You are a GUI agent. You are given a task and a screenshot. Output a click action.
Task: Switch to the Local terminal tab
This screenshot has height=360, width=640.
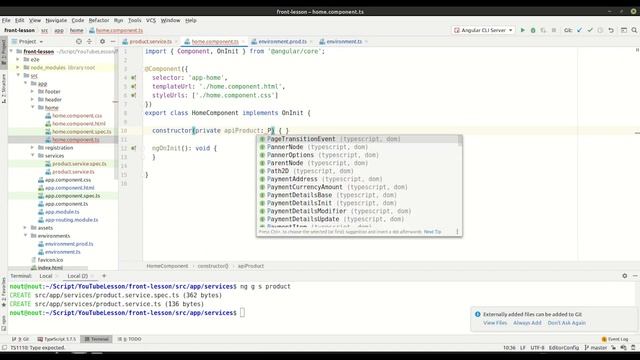tap(46, 276)
